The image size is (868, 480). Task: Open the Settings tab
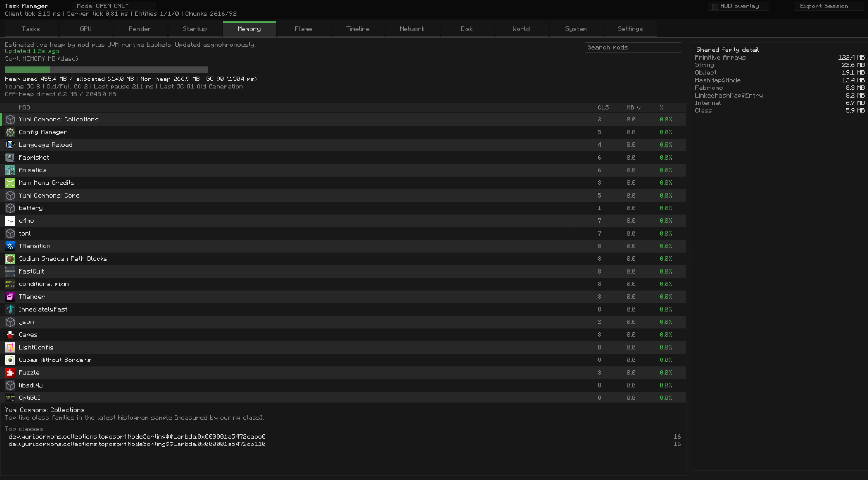click(x=630, y=29)
